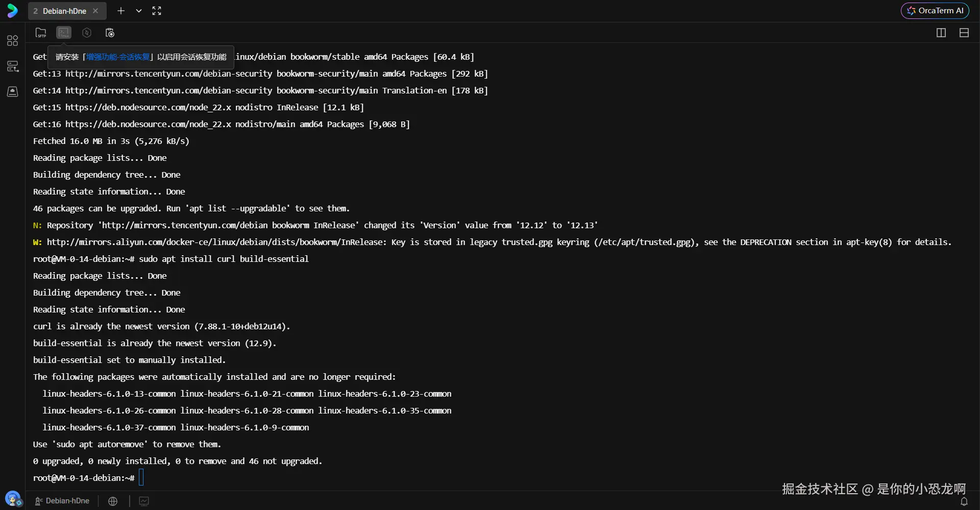This screenshot has width=980, height=510.
Task: Open the SFTP file transfer panel
Action: point(41,32)
